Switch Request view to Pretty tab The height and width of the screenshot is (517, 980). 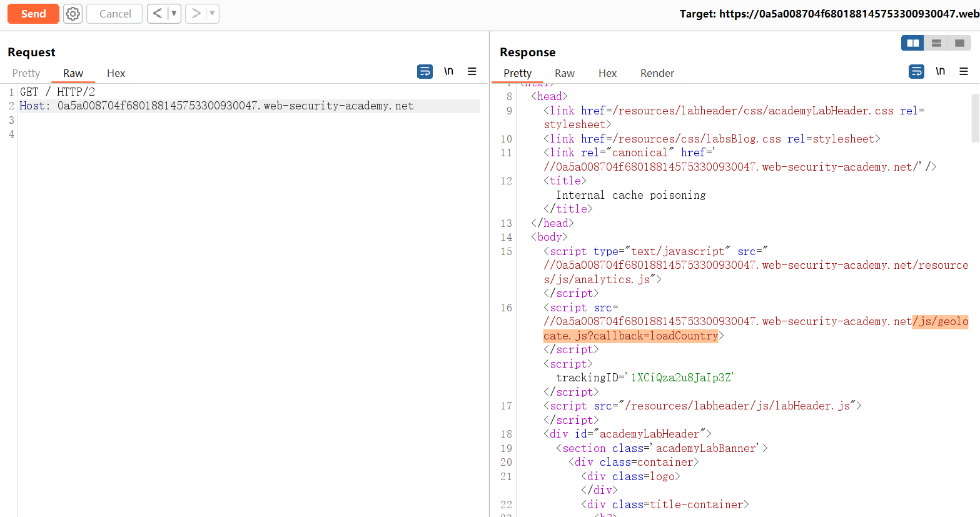point(26,73)
